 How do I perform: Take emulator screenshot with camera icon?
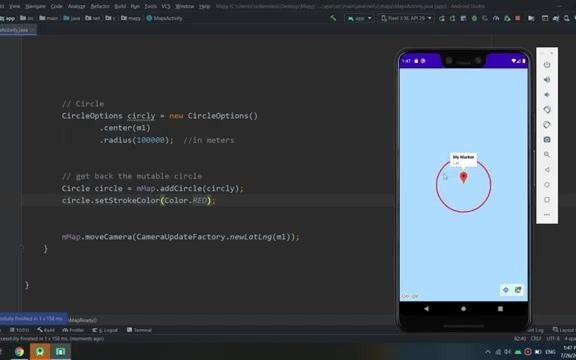click(x=547, y=140)
